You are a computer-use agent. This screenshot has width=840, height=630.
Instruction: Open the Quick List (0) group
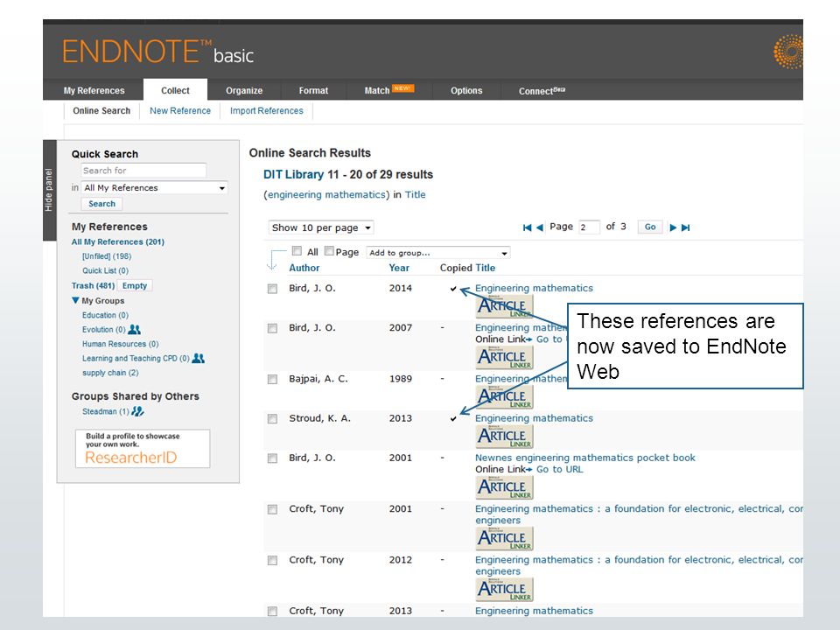pyautogui.click(x=106, y=271)
